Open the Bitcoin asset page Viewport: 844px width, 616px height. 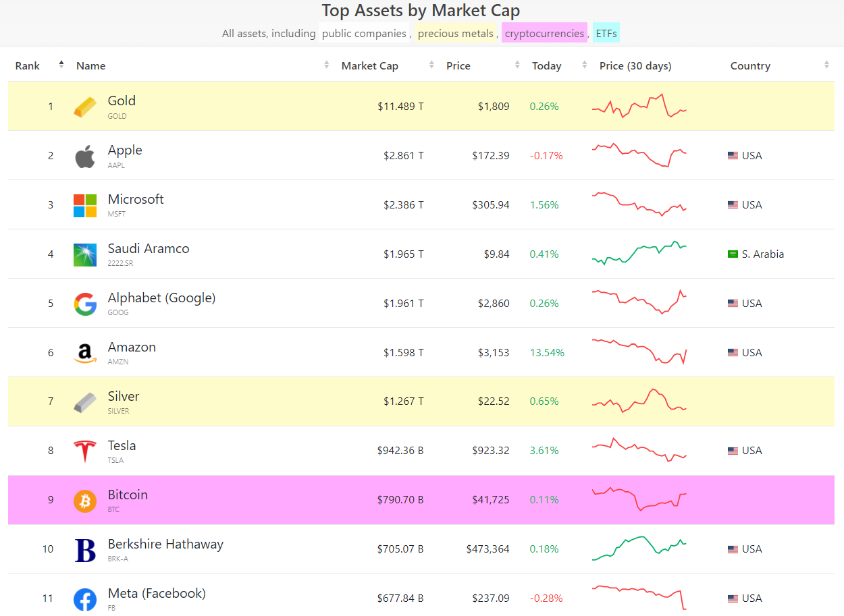point(128,495)
